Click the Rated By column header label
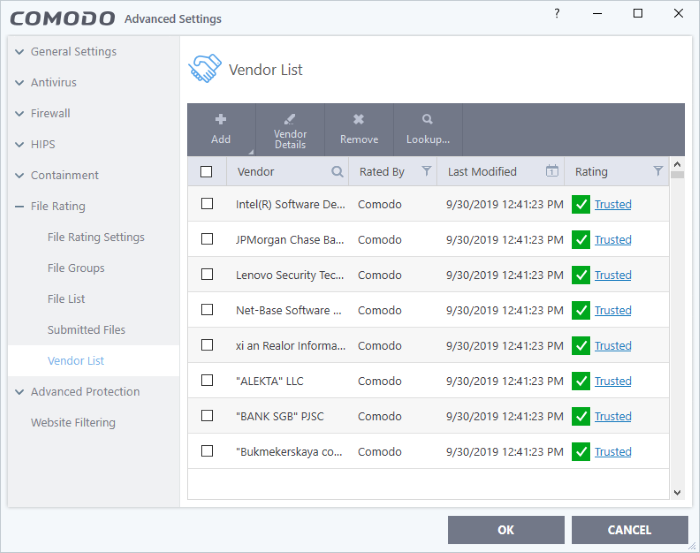This screenshot has width=700, height=553. coord(382,172)
